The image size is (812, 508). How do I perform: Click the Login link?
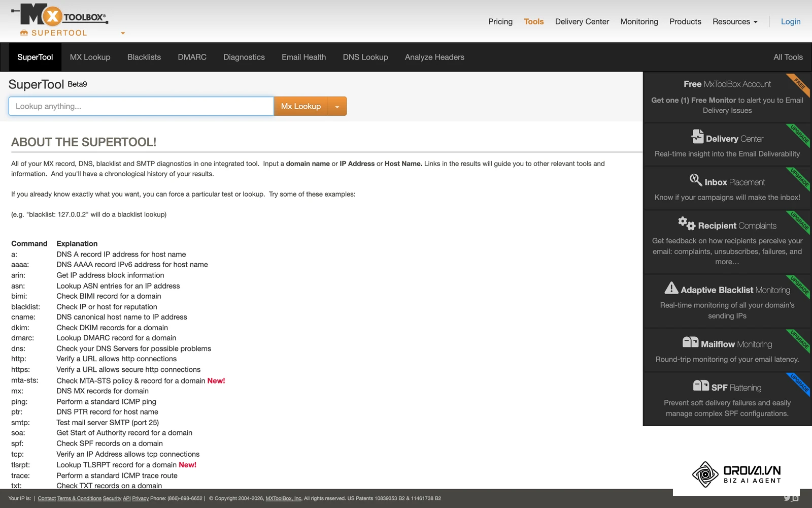pyautogui.click(x=791, y=21)
